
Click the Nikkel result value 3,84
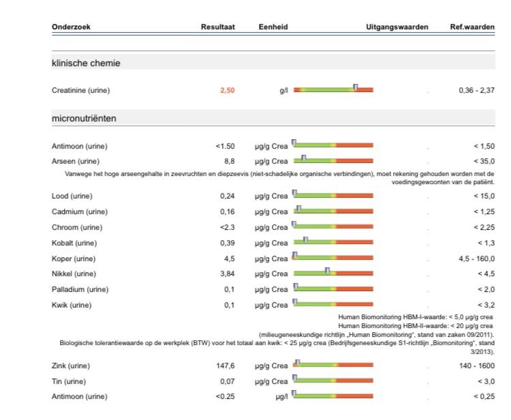[227, 273]
